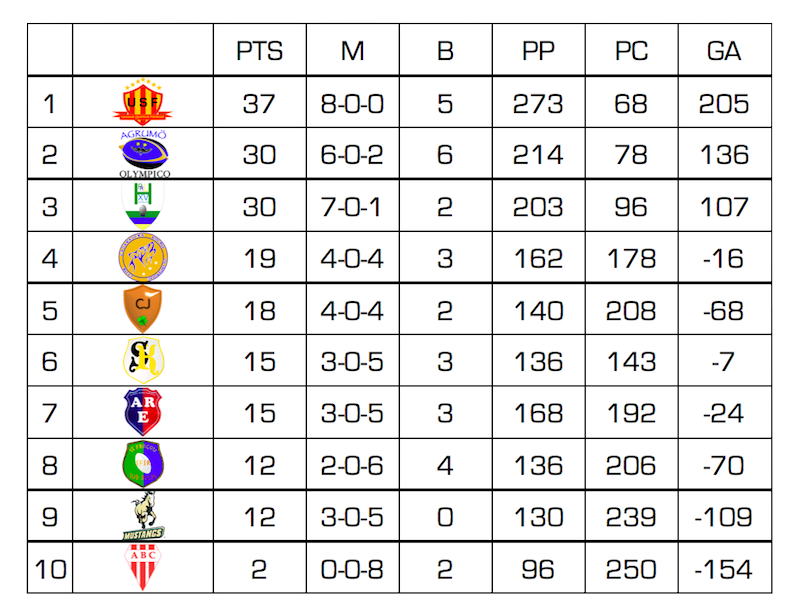Select the GA column header

click(724, 51)
